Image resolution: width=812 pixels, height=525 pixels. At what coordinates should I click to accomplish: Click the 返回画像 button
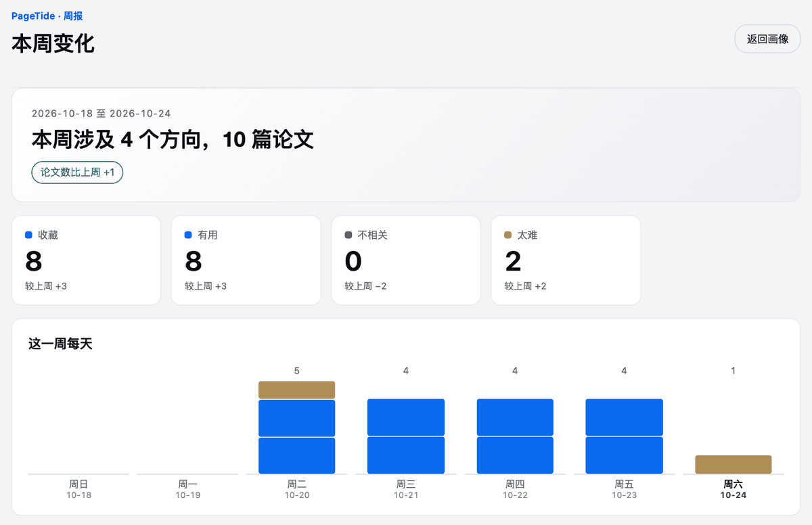click(x=767, y=39)
